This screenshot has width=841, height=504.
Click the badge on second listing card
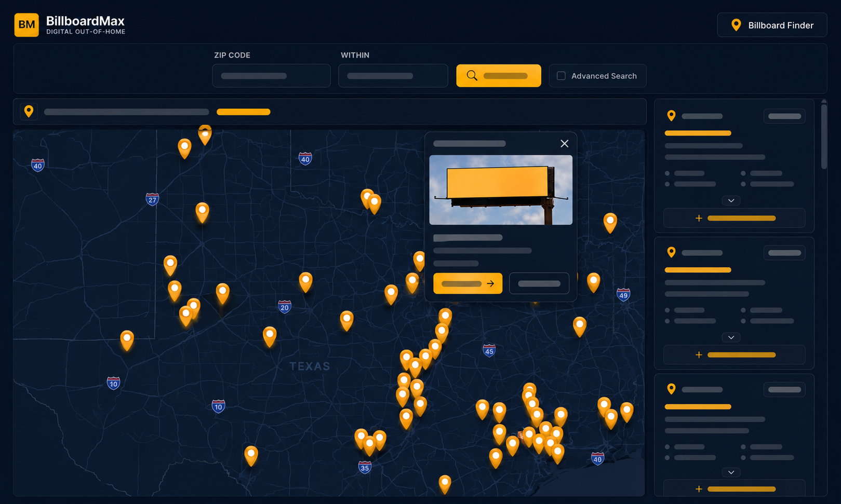tap(784, 253)
